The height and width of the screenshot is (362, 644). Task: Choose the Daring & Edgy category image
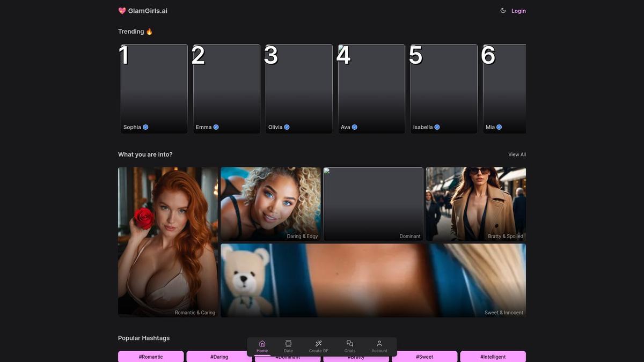tap(270, 204)
